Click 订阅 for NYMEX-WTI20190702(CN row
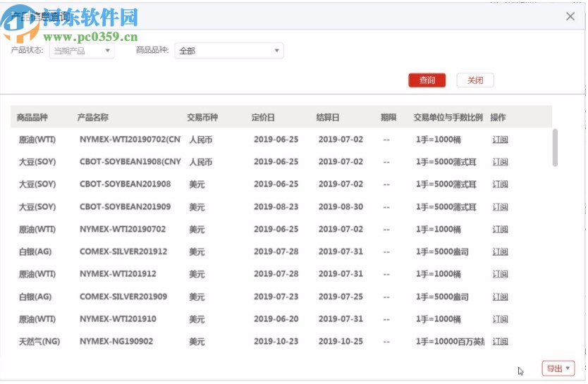This screenshot has height=384, width=588. pyautogui.click(x=500, y=140)
